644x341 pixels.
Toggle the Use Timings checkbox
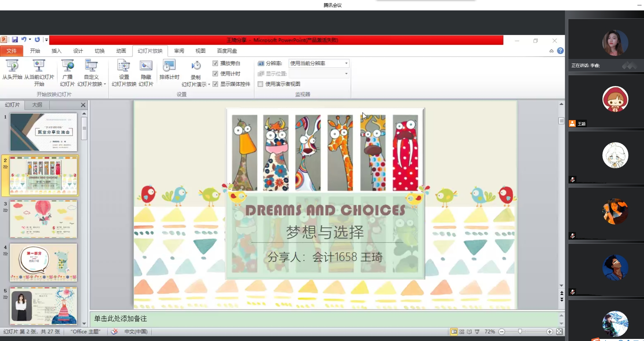[x=215, y=74]
